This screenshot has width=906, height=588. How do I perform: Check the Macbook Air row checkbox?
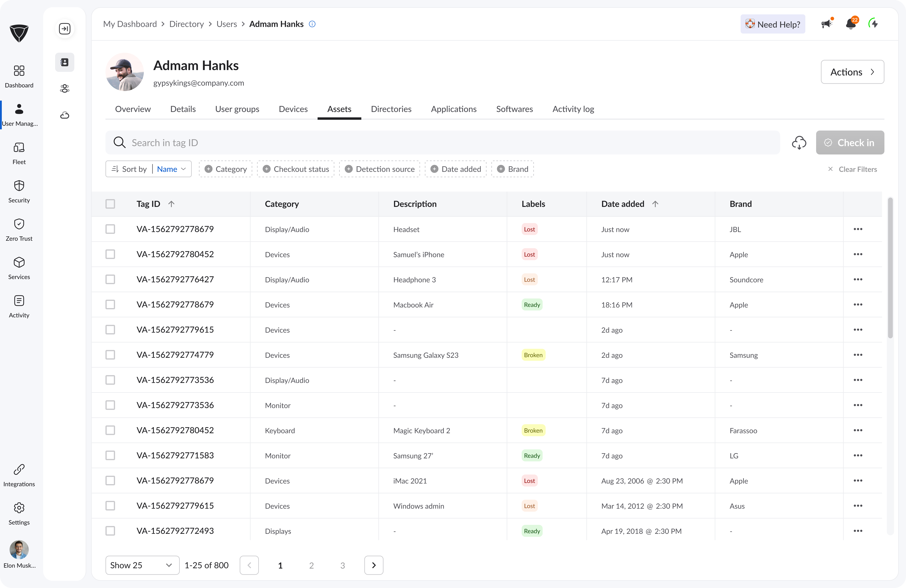tap(110, 304)
